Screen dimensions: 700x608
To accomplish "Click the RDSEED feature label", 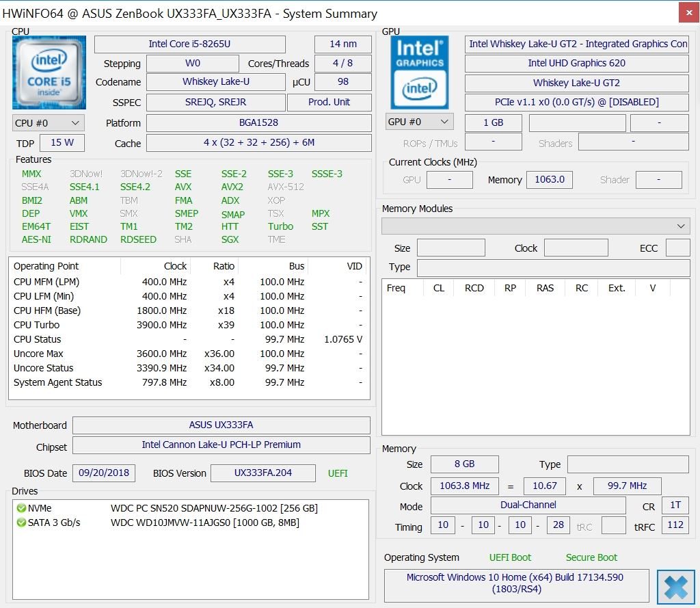I will 138,240.
